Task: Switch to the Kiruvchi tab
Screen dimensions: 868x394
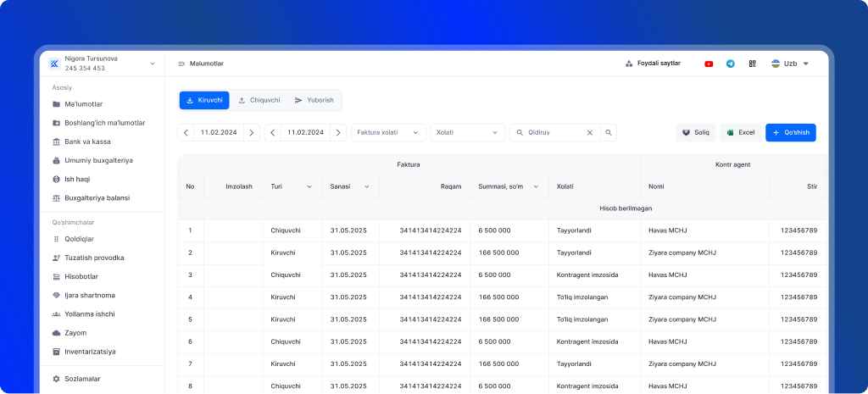Action: [x=204, y=100]
